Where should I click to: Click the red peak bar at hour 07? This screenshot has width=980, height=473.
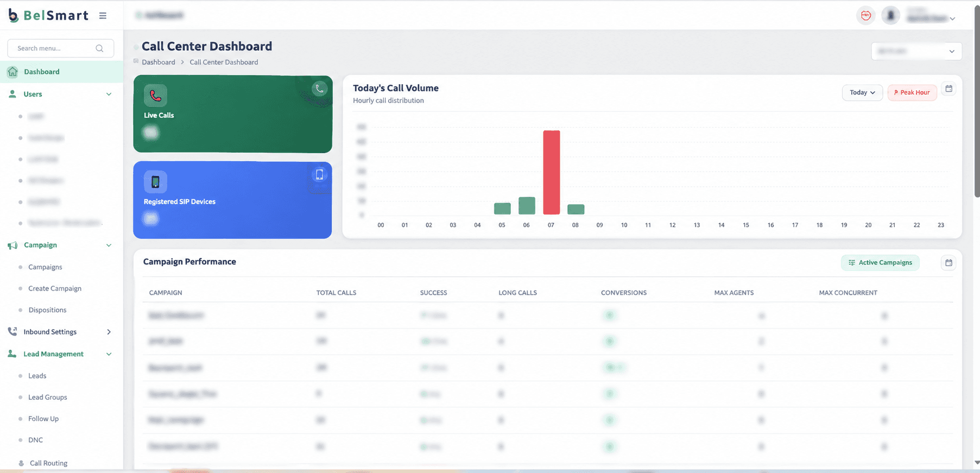(x=551, y=172)
